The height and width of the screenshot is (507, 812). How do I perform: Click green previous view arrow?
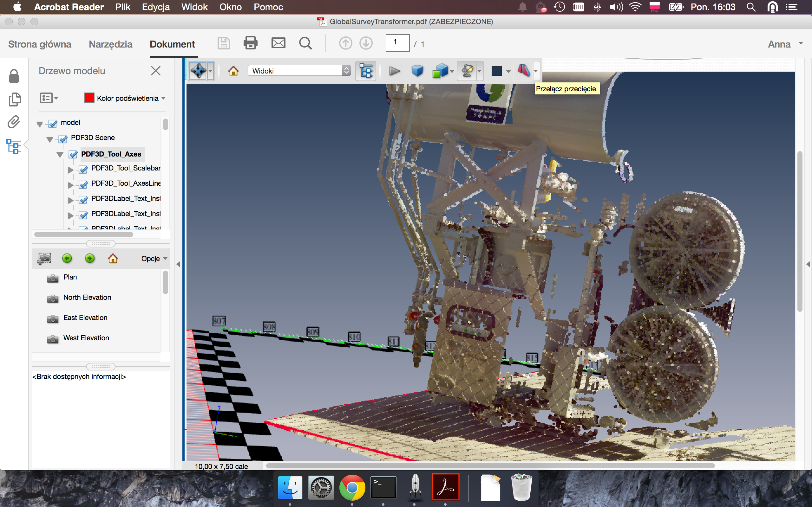tap(67, 258)
